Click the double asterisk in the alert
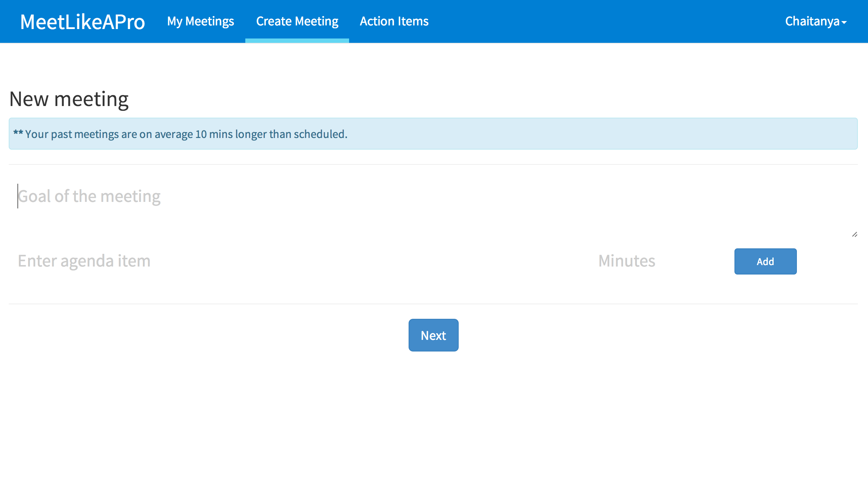Viewport: 868px width, 504px height. [18, 133]
